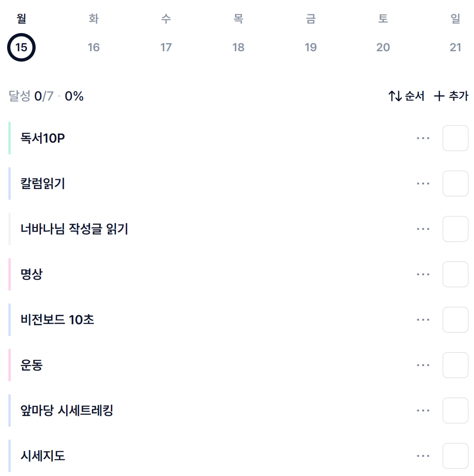Expand options for 너바나님 작성글 읽기

(423, 229)
